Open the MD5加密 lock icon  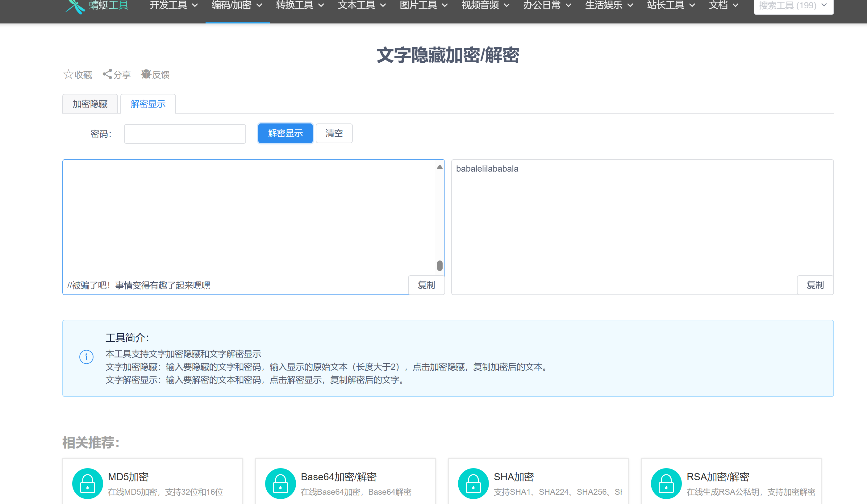click(x=87, y=483)
